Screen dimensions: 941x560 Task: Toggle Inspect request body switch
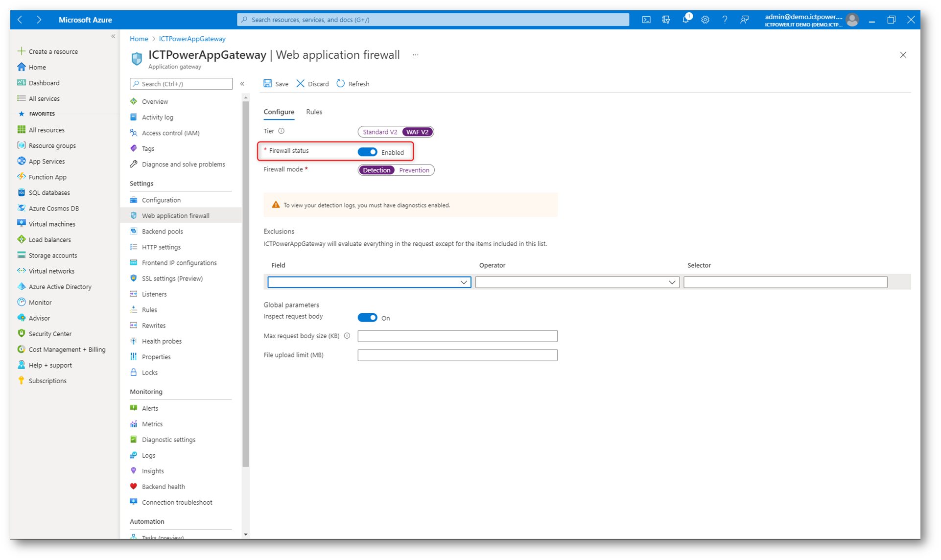click(367, 318)
